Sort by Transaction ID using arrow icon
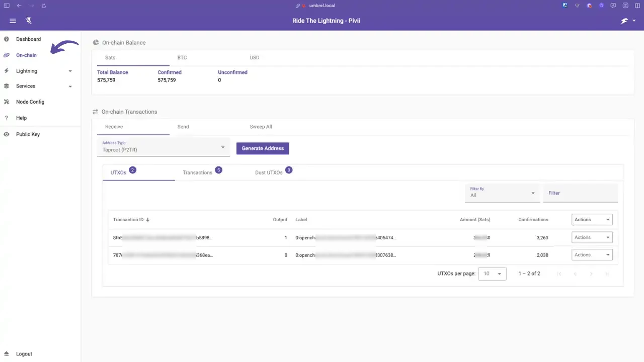 148,220
